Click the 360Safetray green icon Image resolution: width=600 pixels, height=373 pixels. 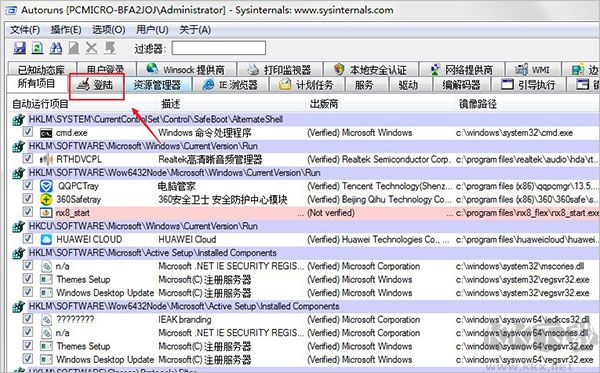click(x=46, y=199)
